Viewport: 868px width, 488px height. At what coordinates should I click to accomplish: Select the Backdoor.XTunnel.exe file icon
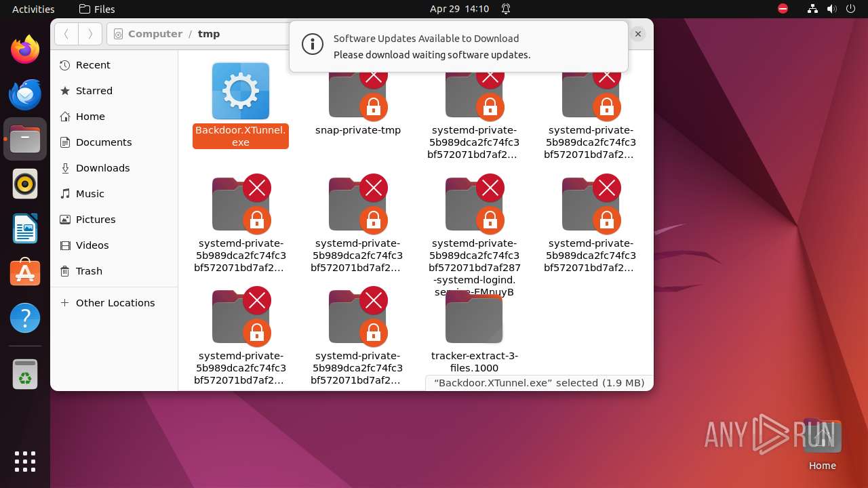(x=241, y=91)
